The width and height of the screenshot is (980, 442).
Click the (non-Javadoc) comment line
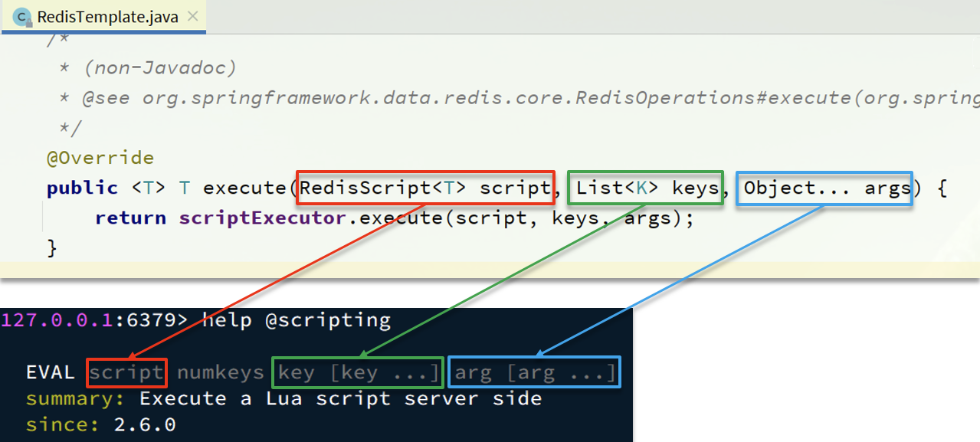click(x=149, y=68)
